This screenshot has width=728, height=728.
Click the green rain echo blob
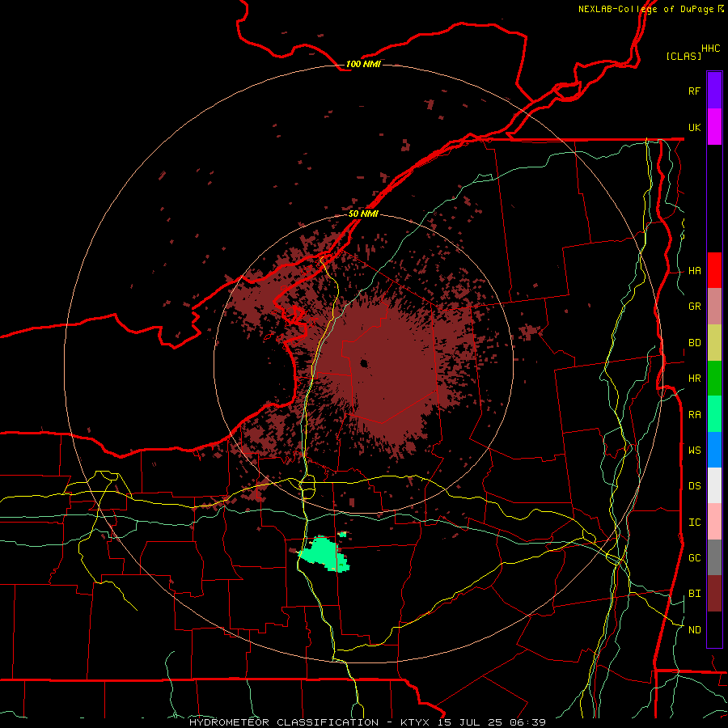324,554
